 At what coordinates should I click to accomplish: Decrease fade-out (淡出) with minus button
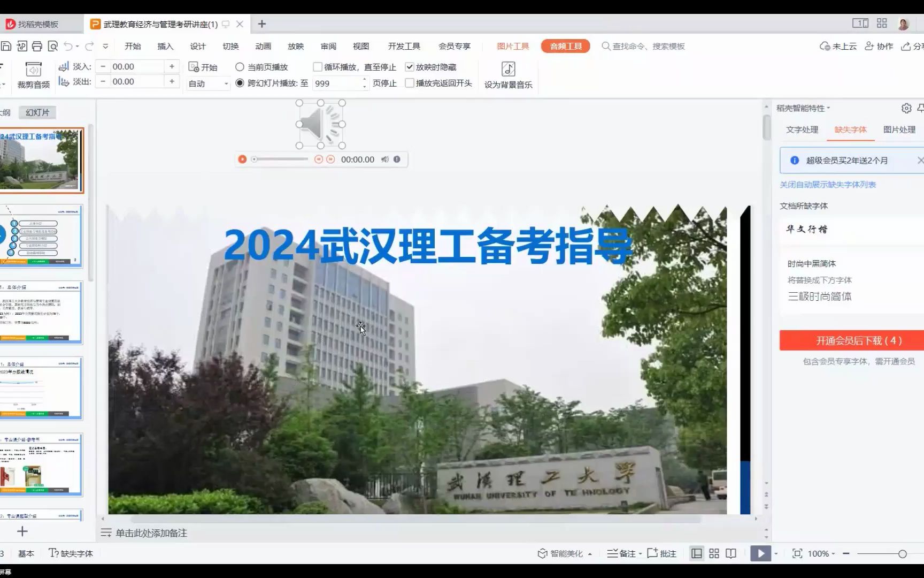pyautogui.click(x=103, y=81)
